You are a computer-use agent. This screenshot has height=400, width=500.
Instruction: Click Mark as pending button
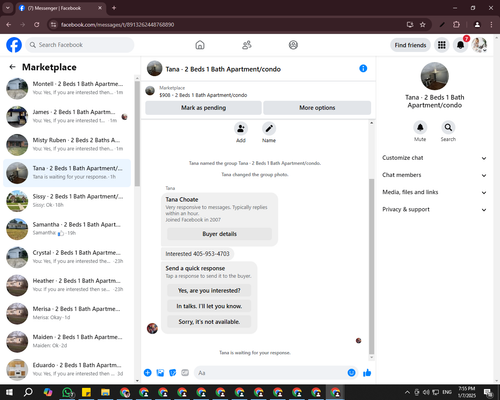pos(203,108)
